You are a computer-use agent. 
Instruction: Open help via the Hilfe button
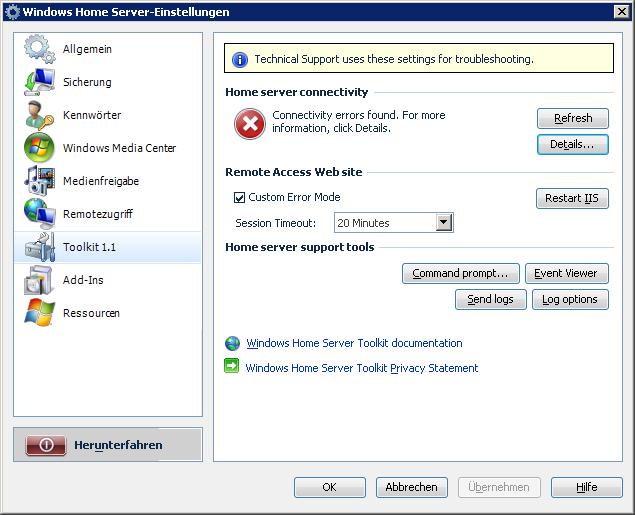(586, 487)
